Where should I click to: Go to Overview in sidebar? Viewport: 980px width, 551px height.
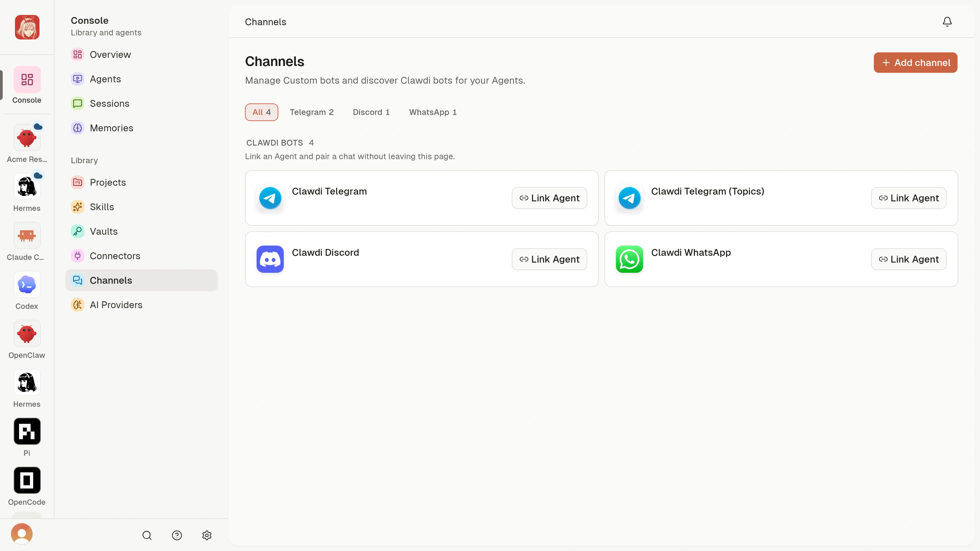pos(142,54)
